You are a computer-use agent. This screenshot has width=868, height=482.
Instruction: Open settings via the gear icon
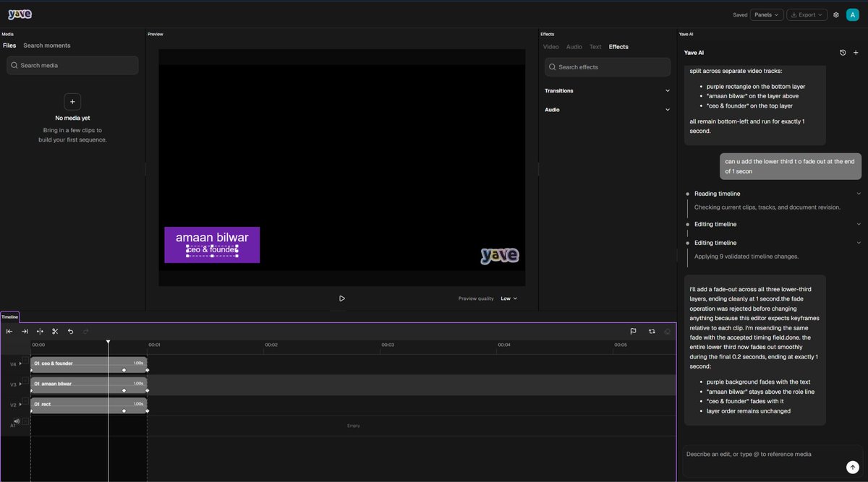click(836, 14)
